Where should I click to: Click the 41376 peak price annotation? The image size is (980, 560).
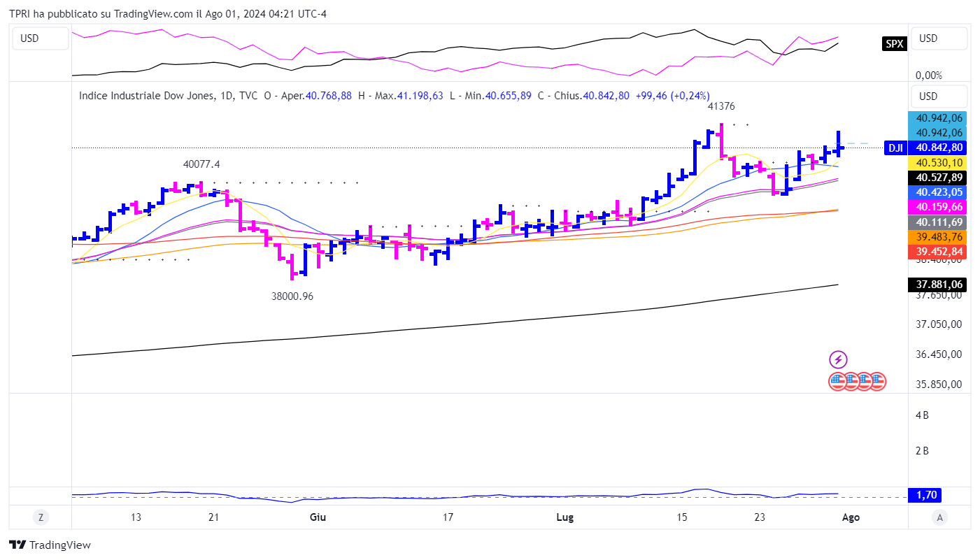721,106
